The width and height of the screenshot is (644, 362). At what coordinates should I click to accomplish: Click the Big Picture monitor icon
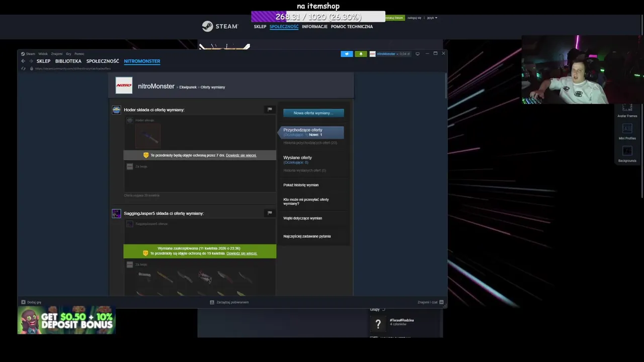pos(417,54)
